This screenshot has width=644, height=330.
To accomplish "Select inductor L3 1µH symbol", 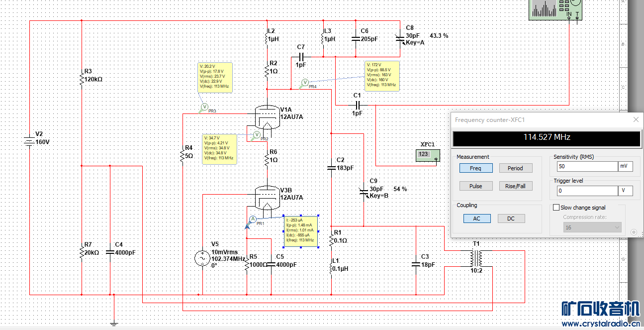I will (x=323, y=38).
